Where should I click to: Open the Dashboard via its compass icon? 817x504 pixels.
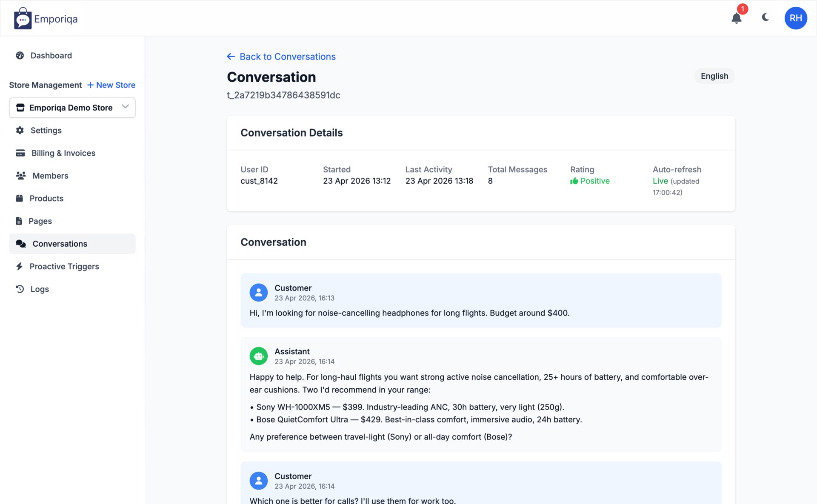click(20, 55)
